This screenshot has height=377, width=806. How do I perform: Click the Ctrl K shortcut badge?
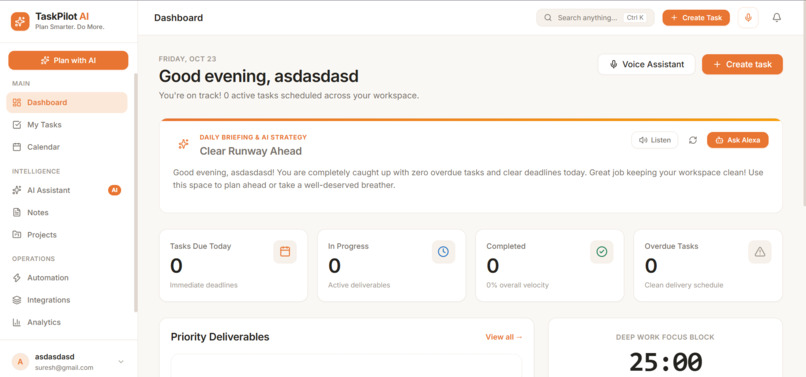635,17
